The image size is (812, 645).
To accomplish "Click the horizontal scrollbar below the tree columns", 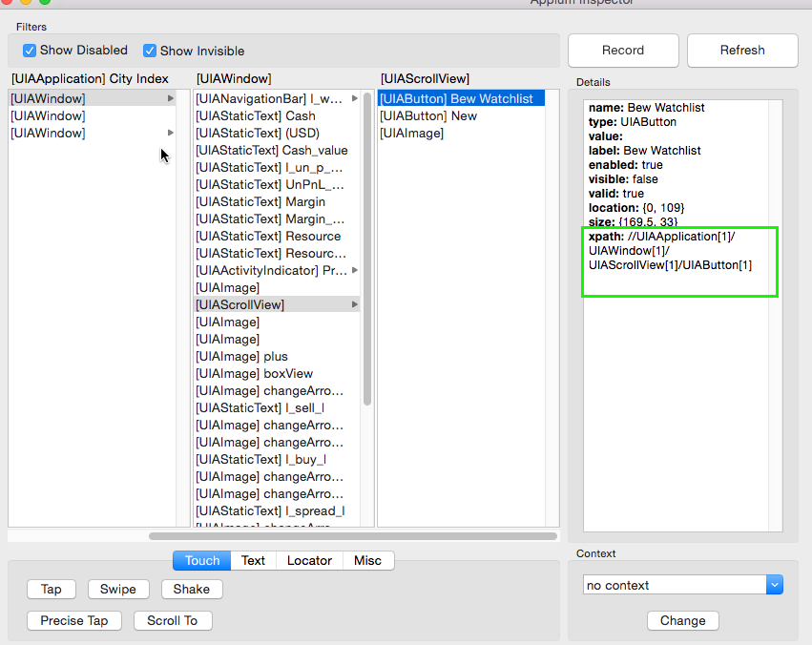I will click(x=353, y=536).
